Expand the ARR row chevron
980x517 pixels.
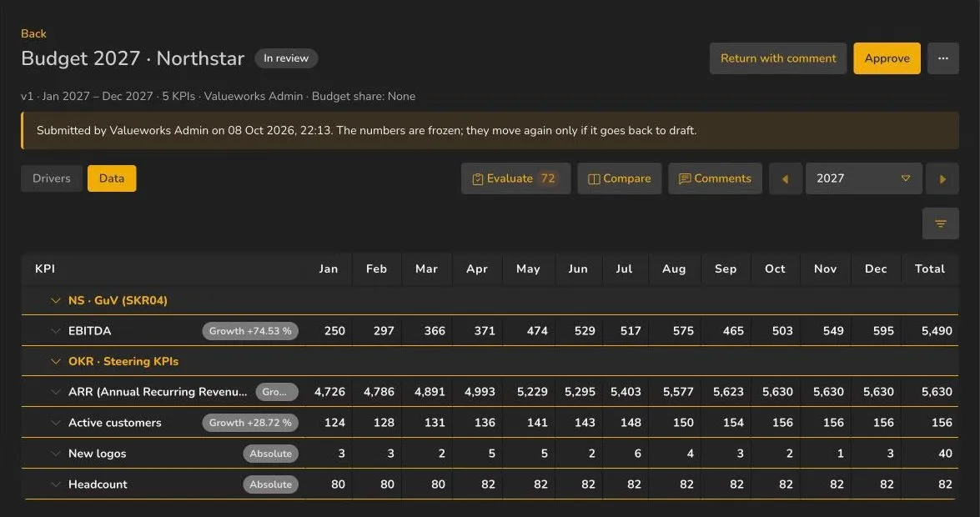[x=56, y=392]
